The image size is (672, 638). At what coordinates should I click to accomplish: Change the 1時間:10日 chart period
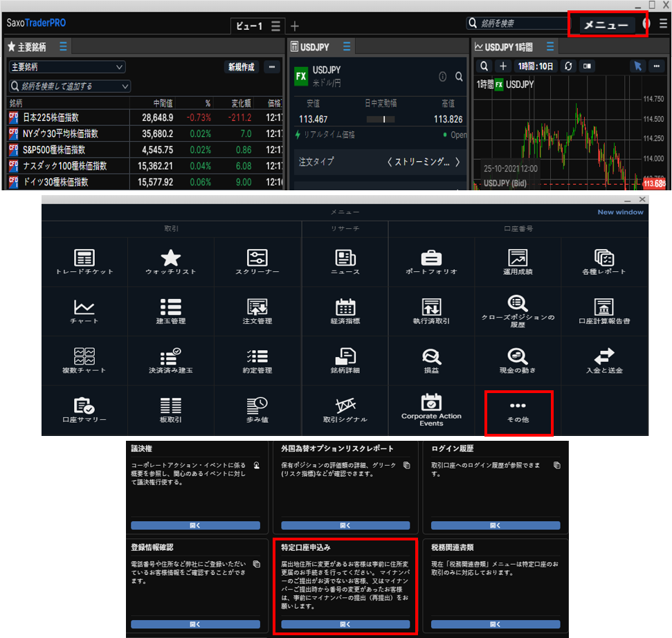(x=535, y=66)
